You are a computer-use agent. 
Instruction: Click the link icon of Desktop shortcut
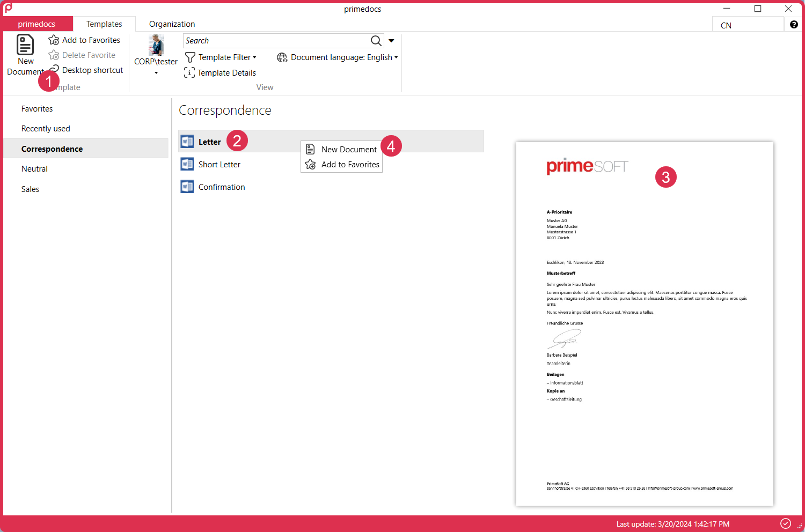pos(54,70)
